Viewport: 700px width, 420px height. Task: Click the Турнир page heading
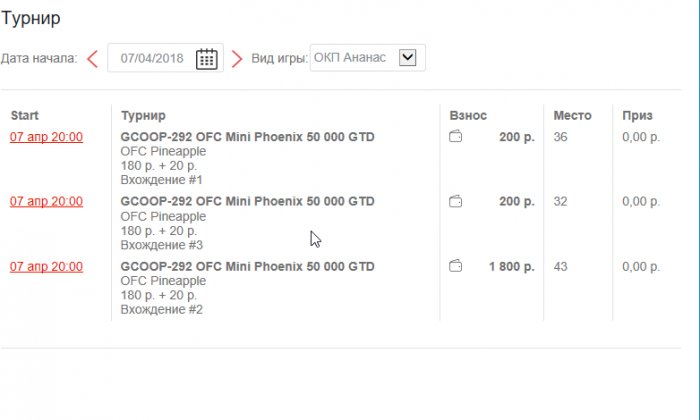point(31,18)
